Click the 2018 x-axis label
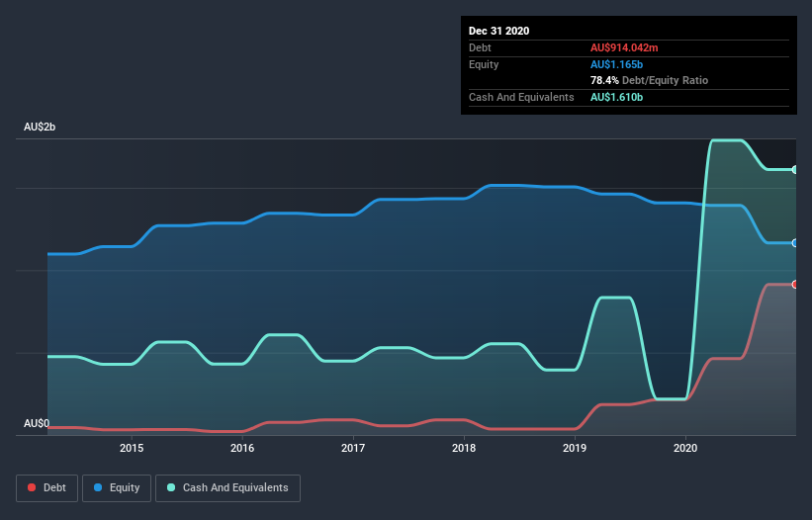The height and width of the screenshot is (520, 812). (464, 448)
